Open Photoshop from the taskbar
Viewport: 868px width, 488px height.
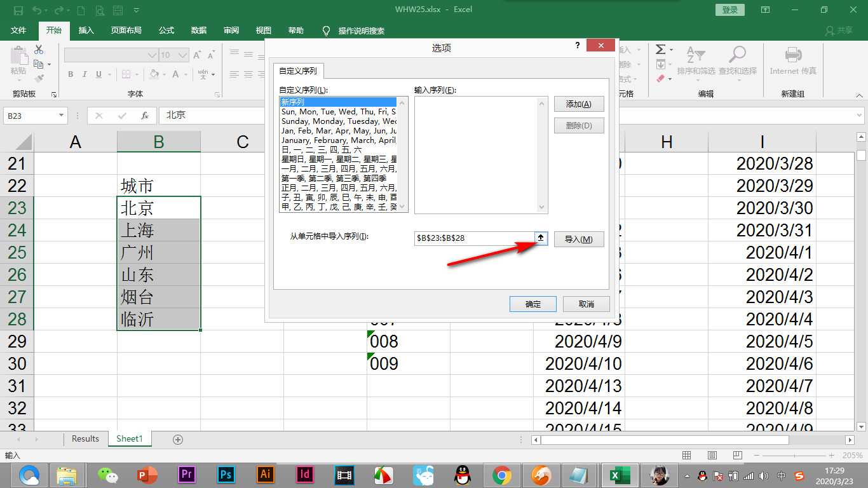226,475
